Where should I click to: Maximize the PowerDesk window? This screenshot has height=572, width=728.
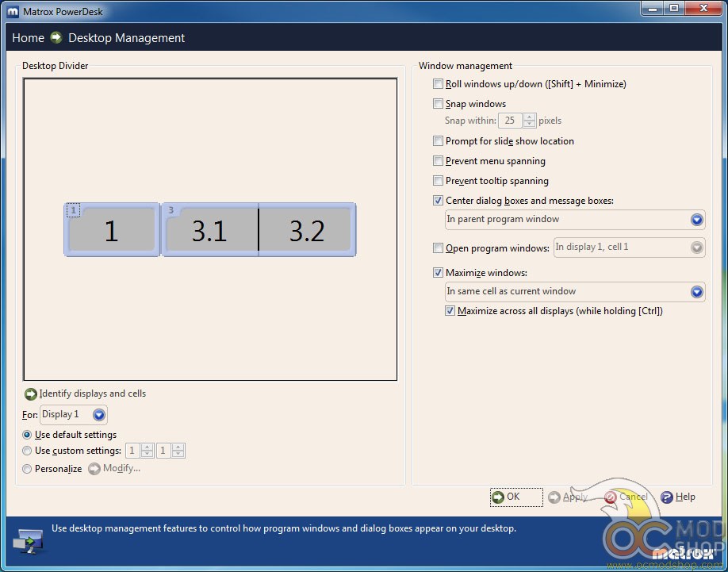tap(674, 9)
